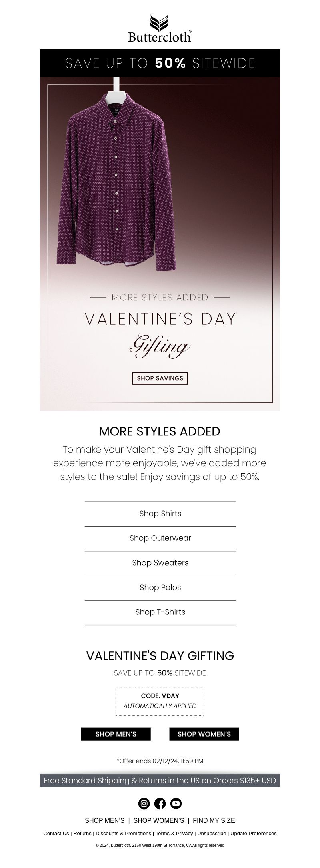320x868 pixels.
Task: Open the Facebook icon link
Action: click(x=160, y=803)
